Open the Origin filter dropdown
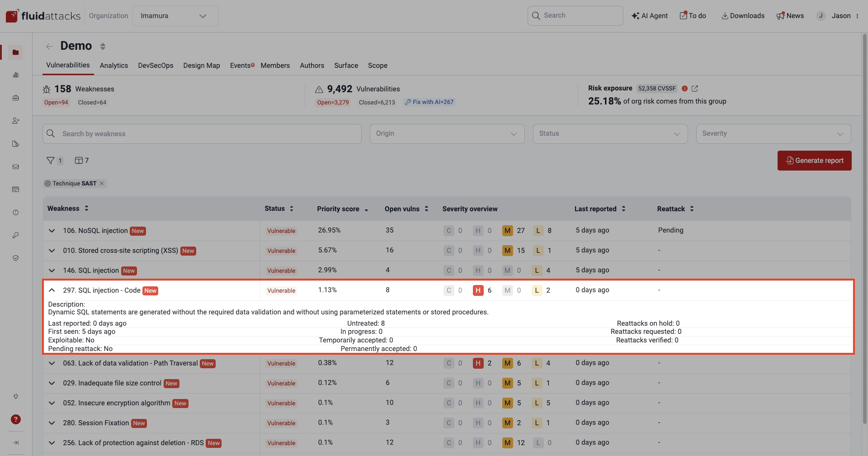The width and height of the screenshot is (868, 456). coord(447,134)
